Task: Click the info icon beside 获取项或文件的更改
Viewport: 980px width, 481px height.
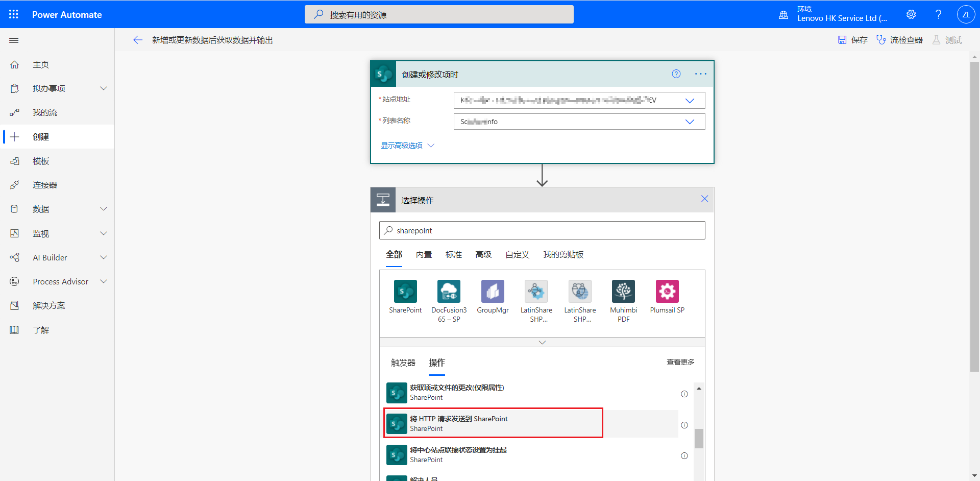Action: [x=684, y=394]
